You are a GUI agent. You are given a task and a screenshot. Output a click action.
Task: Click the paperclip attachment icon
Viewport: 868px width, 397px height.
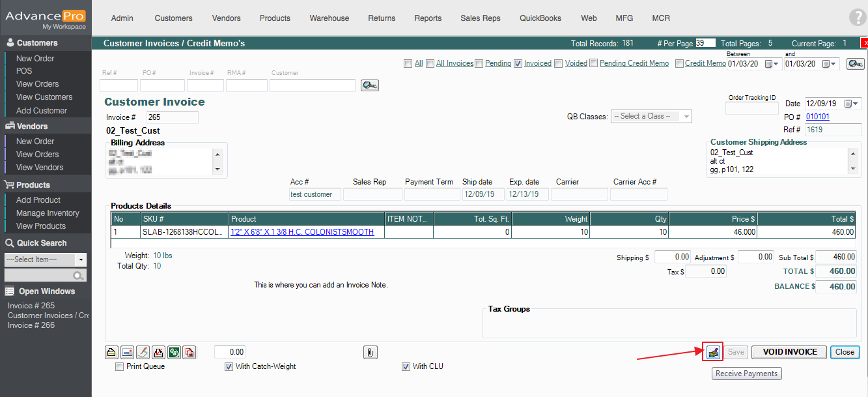tap(370, 353)
